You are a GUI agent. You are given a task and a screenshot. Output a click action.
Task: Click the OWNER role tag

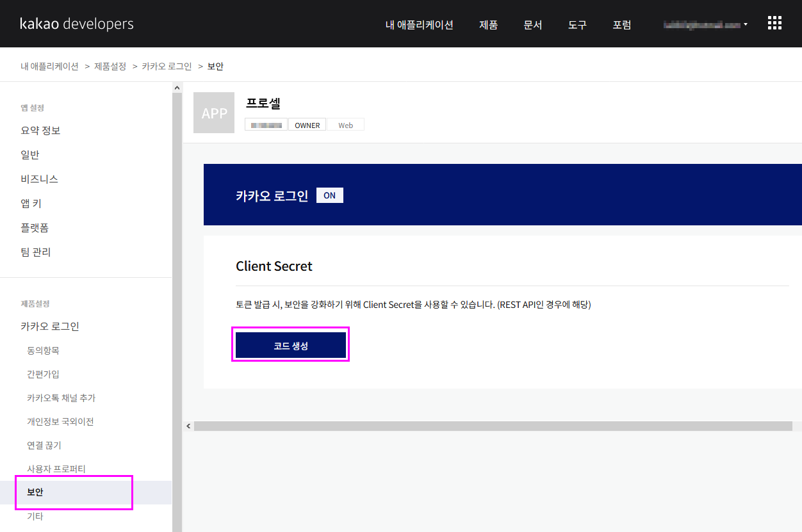click(307, 125)
